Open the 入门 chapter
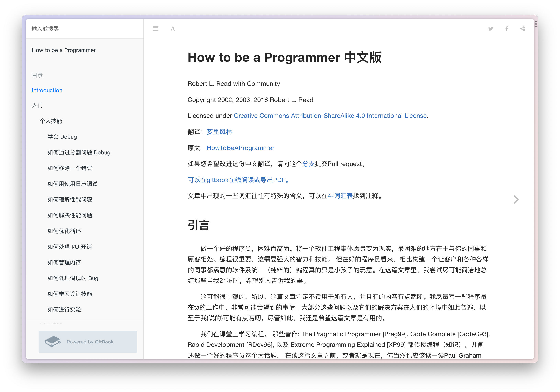This screenshot has width=560, height=392. pos(37,105)
